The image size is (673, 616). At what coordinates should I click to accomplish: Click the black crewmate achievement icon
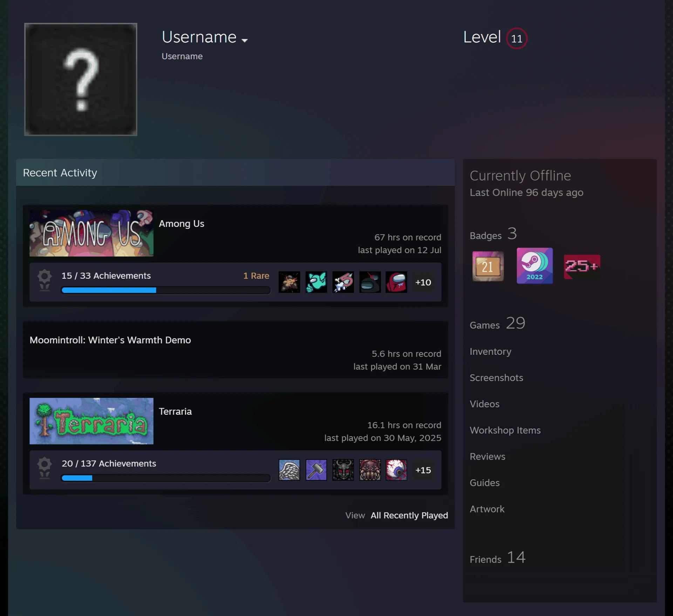[370, 282]
